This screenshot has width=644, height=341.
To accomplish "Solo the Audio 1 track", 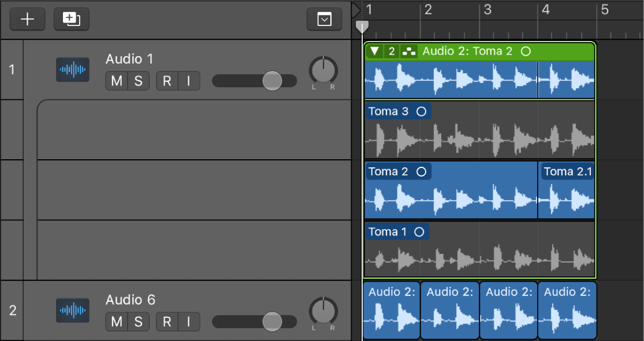I will [139, 81].
